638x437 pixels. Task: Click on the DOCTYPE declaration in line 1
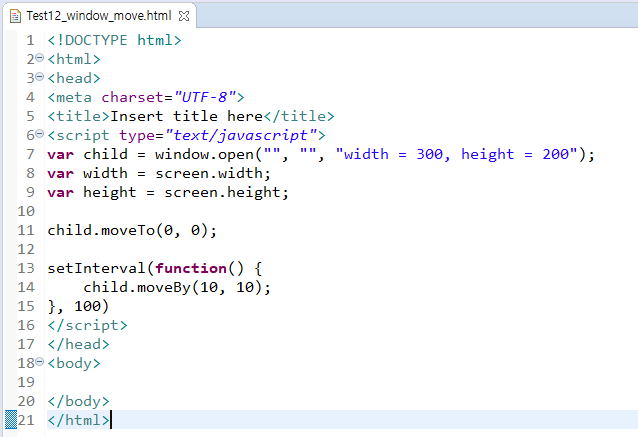coord(114,40)
